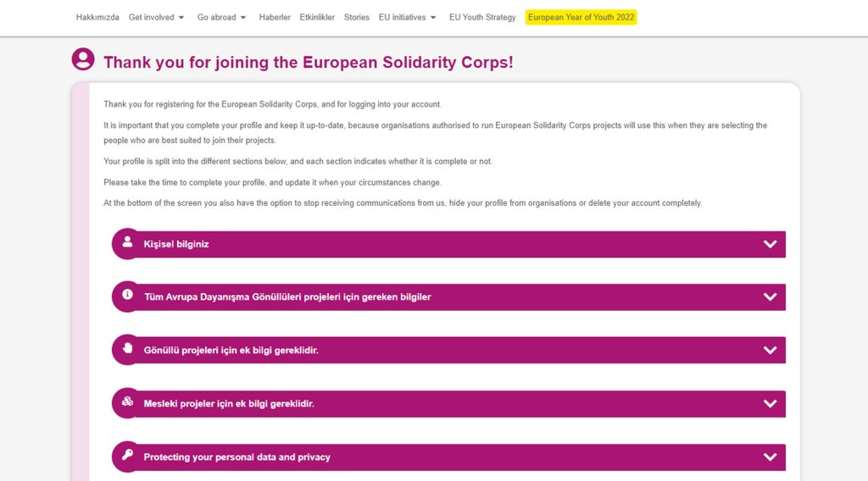Click the icon on Mesleki projeler section
This screenshot has width=868, height=481.
tap(127, 401)
